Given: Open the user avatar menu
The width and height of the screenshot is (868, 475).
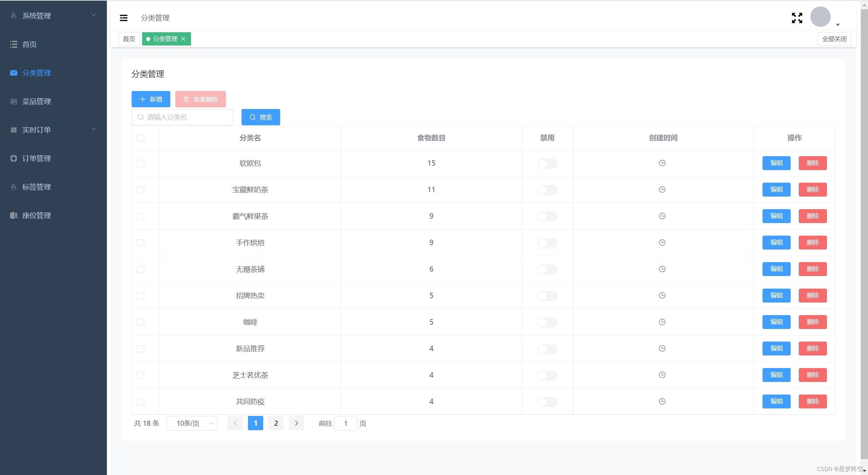Looking at the screenshot, I should pyautogui.click(x=820, y=17).
